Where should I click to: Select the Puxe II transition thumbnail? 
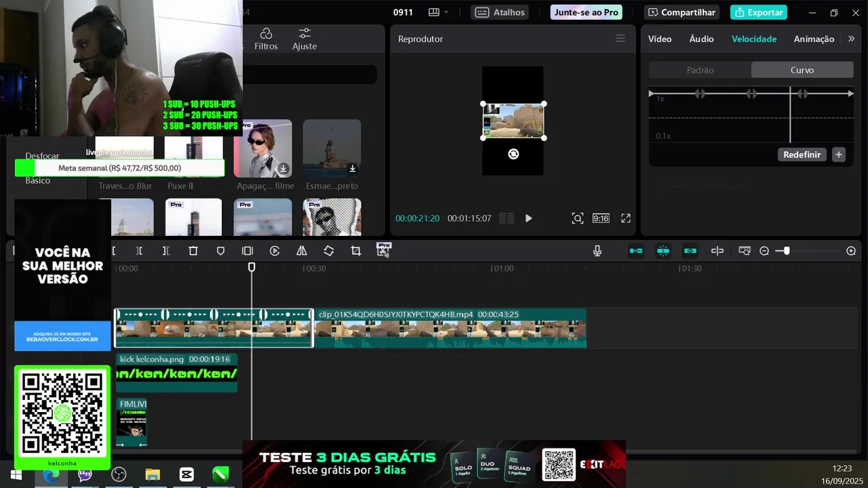[194, 156]
